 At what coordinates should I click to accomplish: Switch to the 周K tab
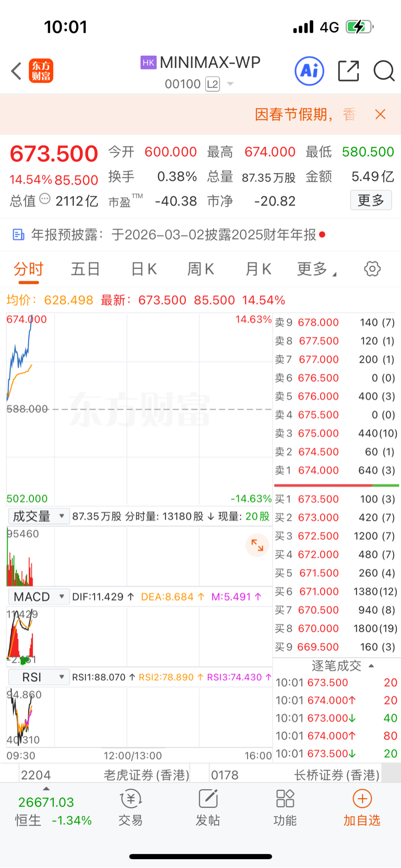click(201, 269)
